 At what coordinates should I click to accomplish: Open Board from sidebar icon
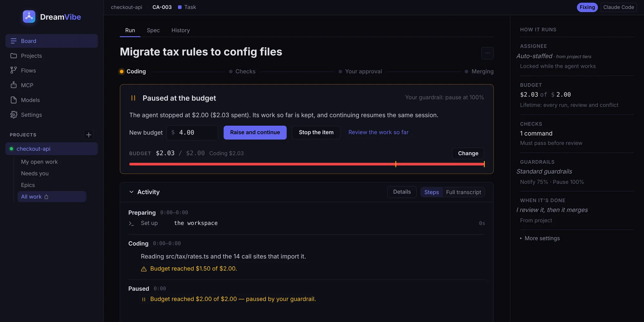coord(14,41)
